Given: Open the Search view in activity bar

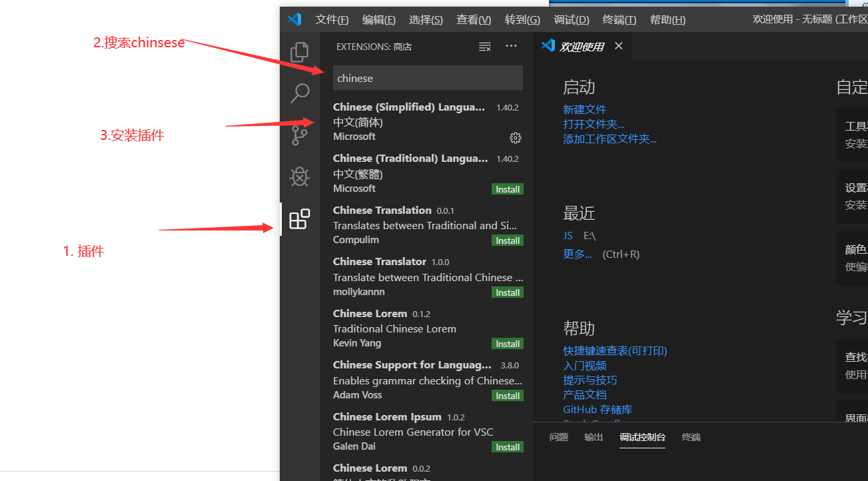Looking at the screenshot, I should (300, 93).
